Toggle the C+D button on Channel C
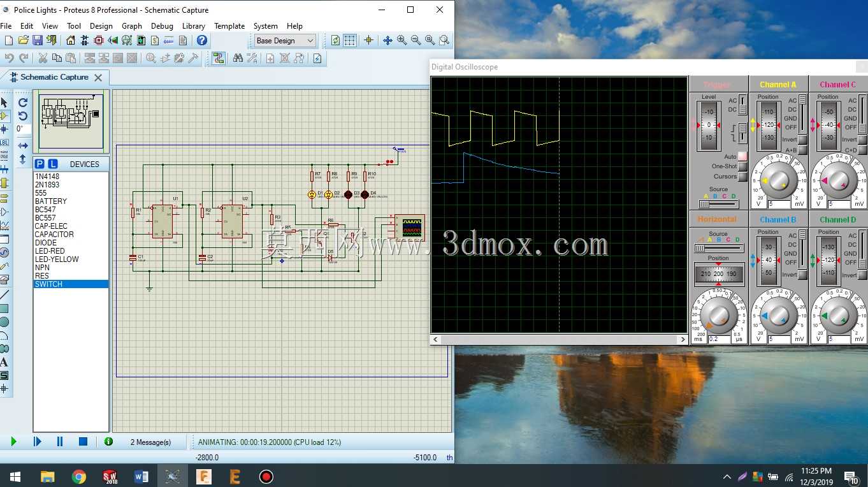868x487 pixels. 862,150
